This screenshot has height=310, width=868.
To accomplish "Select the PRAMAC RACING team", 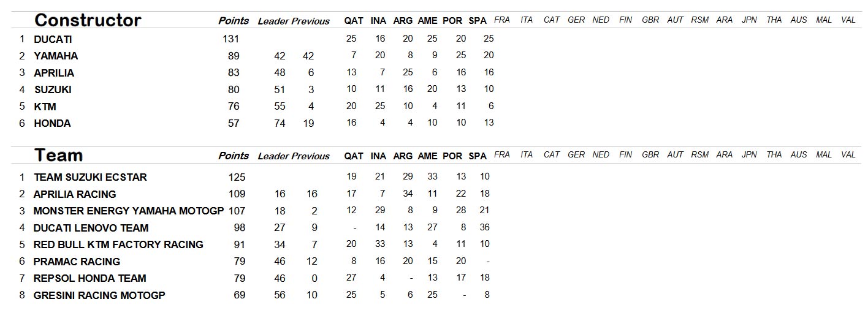I will 77,262.
